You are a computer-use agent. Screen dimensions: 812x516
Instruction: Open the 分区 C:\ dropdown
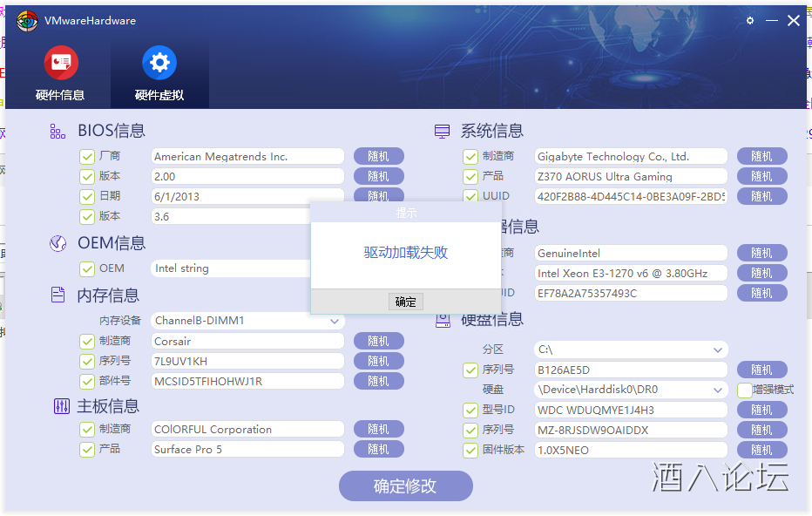point(631,350)
